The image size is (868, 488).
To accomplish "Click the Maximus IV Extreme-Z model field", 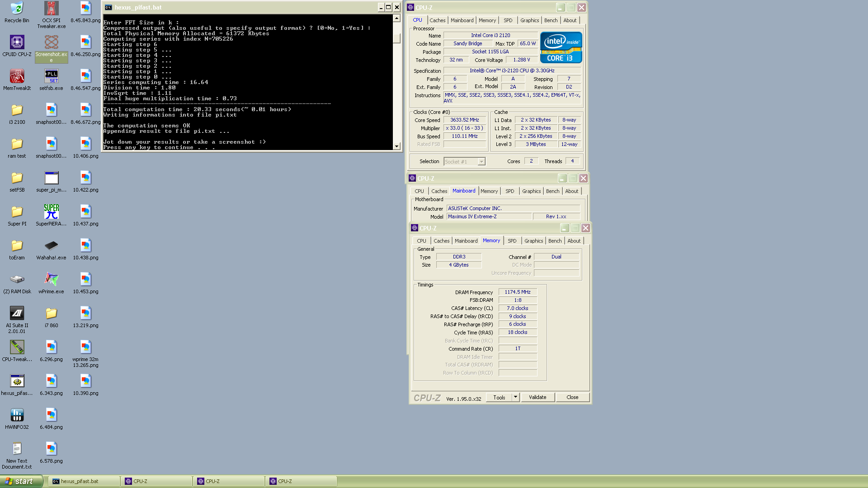I will point(489,216).
